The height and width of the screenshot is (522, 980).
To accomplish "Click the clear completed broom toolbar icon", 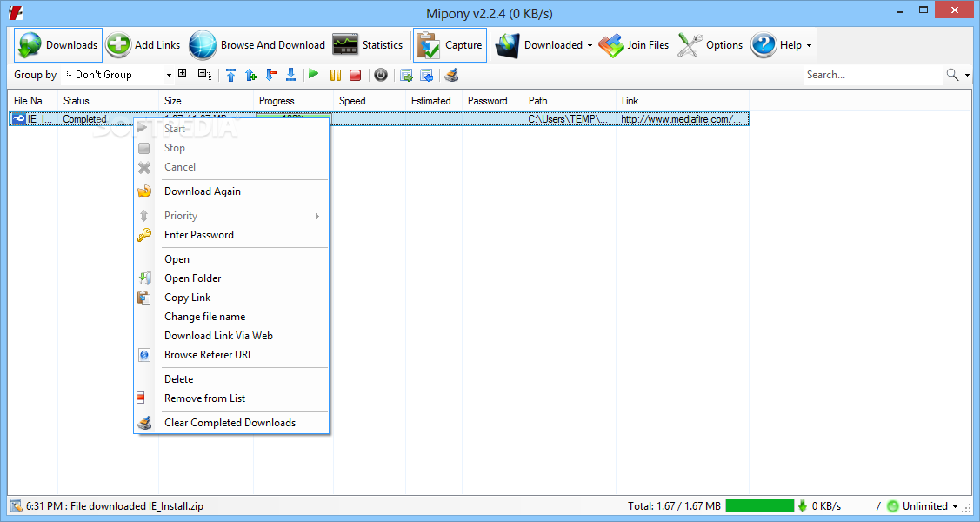I will click(451, 75).
